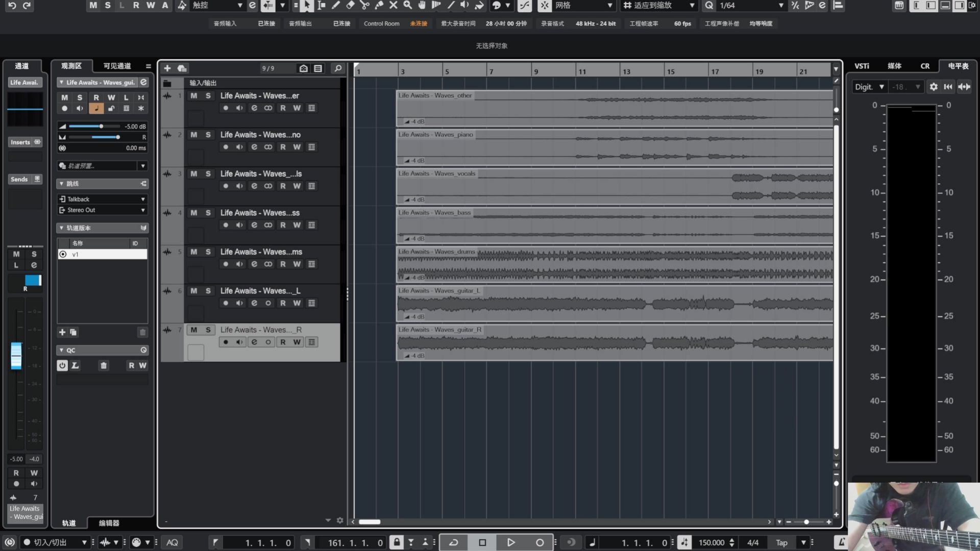Open the snap type dropdown 网格
The height and width of the screenshot is (551, 980).
(x=583, y=6)
